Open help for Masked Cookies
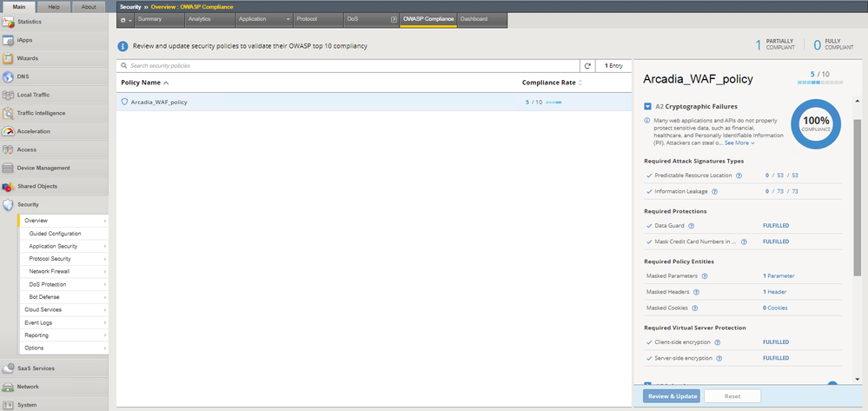This screenshot has width=868, height=411. click(x=694, y=308)
